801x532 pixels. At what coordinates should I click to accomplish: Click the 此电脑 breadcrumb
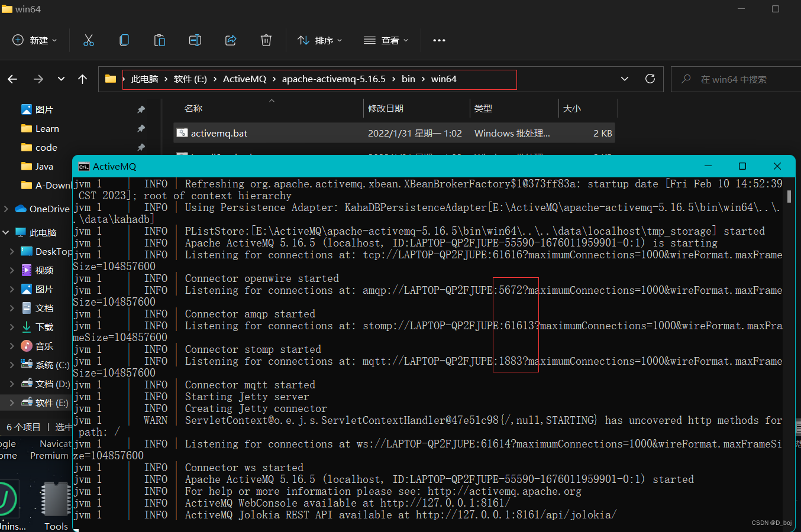[144, 79]
